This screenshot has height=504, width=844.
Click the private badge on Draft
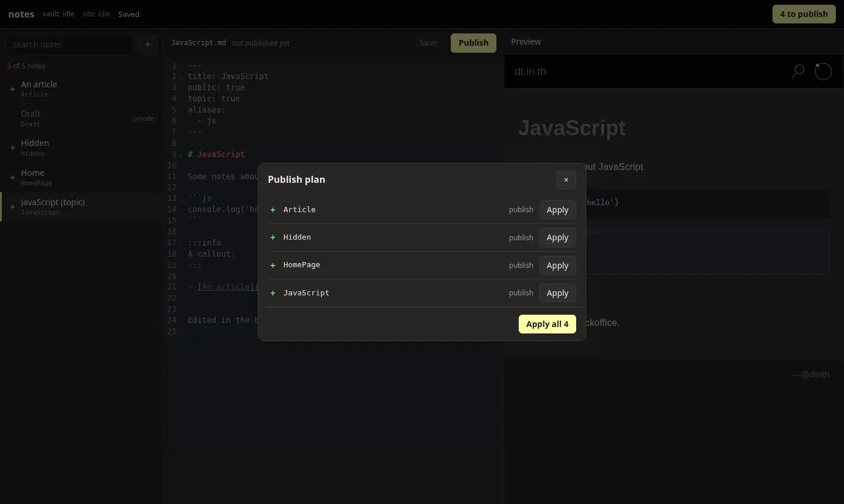point(144,118)
